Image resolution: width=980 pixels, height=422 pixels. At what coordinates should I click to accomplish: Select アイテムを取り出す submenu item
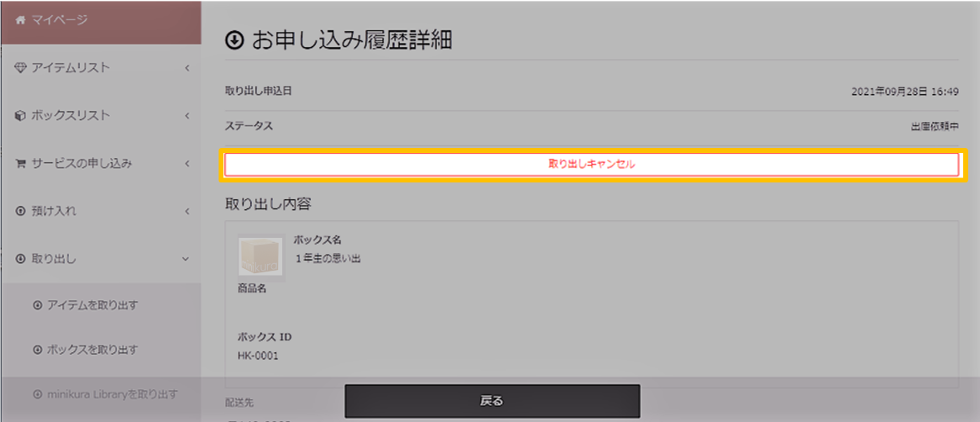click(102, 305)
